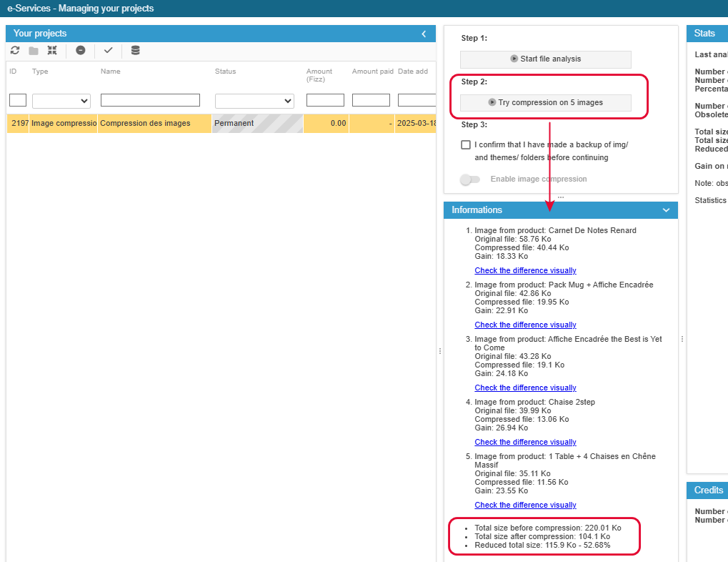Focus the Date add filter field
The width and height of the screenshot is (728, 562).
tap(417, 100)
